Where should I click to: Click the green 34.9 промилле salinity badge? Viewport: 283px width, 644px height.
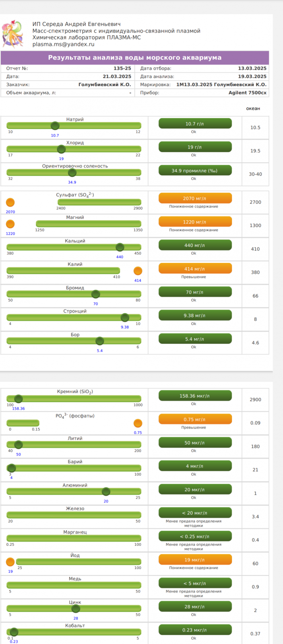195,171
